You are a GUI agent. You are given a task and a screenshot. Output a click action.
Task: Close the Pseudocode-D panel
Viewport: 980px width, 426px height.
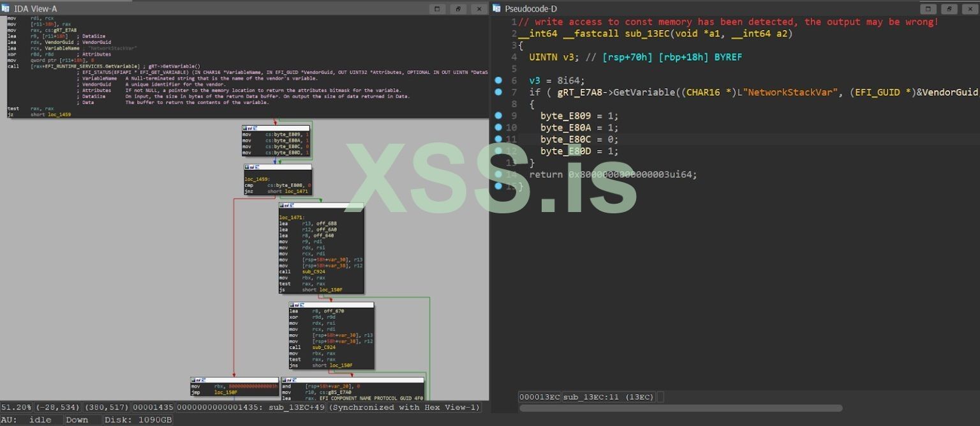point(969,8)
